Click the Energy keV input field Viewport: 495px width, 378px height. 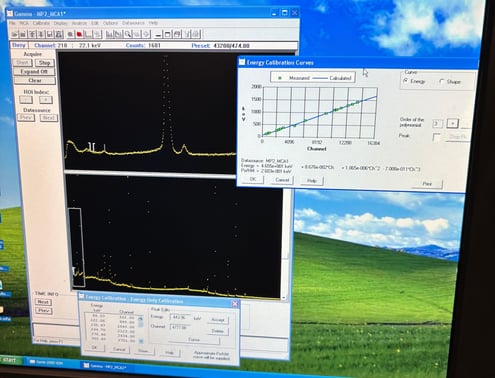180,317
